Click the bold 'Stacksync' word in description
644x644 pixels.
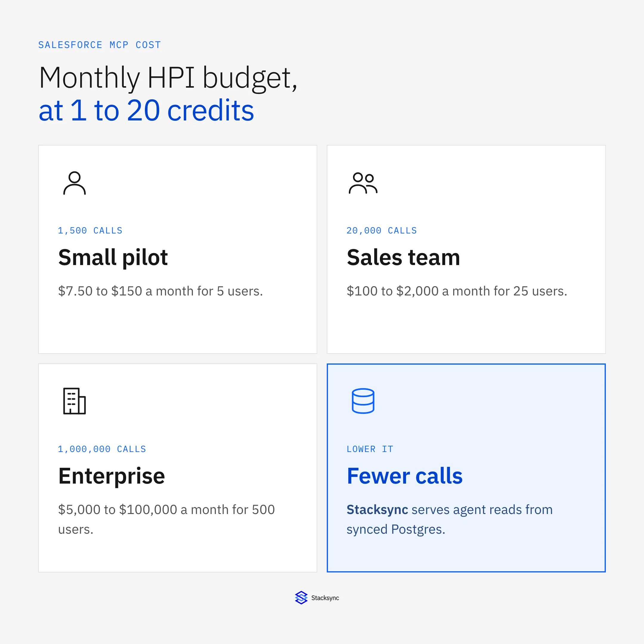pos(377,510)
